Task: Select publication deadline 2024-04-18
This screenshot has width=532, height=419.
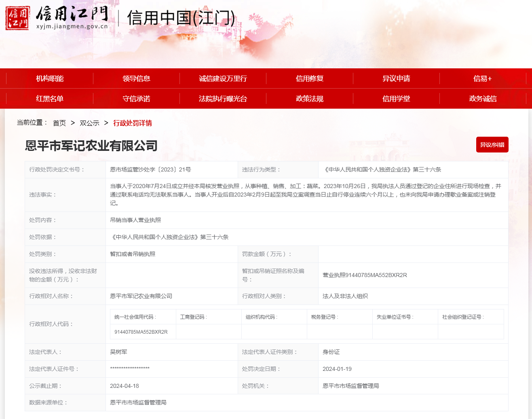Action: pyautogui.click(x=125, y=386)
